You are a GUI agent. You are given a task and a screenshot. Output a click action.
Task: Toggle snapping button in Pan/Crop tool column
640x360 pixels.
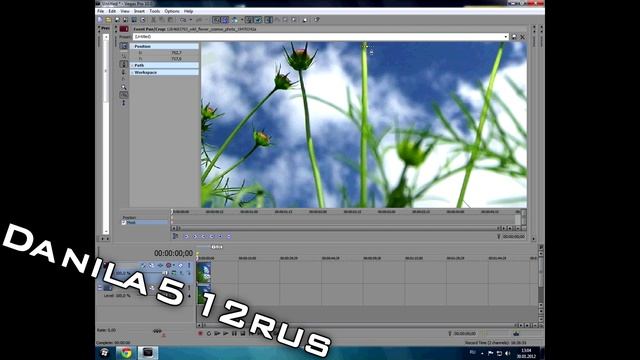click(x=124, y=95)
